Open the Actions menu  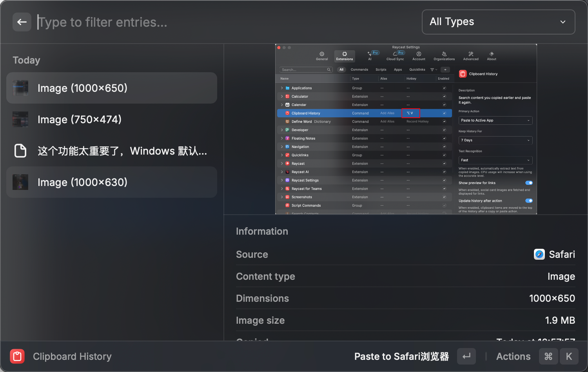[513, 356]
